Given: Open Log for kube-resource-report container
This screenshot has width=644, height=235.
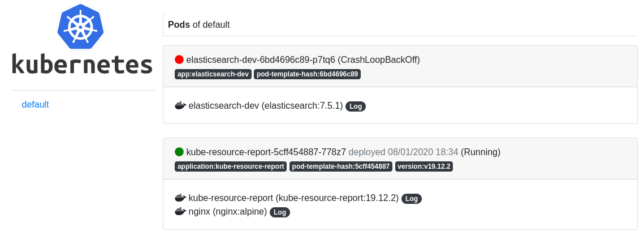Looking at the screenshot, I should coord(412,198).
